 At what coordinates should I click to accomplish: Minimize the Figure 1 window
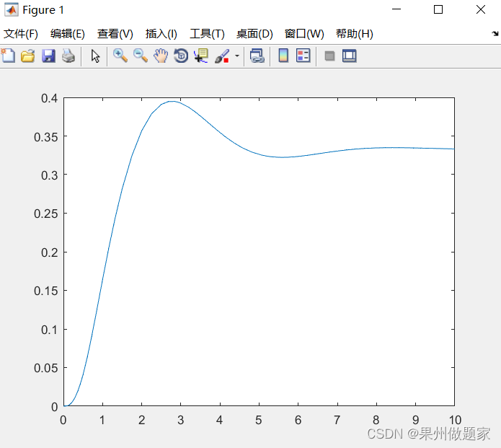pos(396,9)
